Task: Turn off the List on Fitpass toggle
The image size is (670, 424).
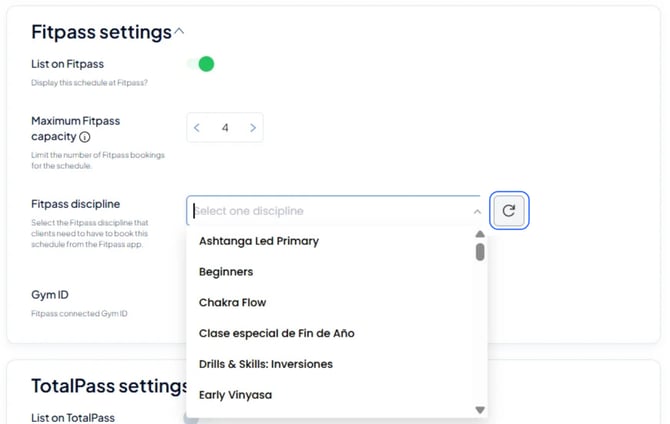Action: pyautogui.click(x=201, y=64)
